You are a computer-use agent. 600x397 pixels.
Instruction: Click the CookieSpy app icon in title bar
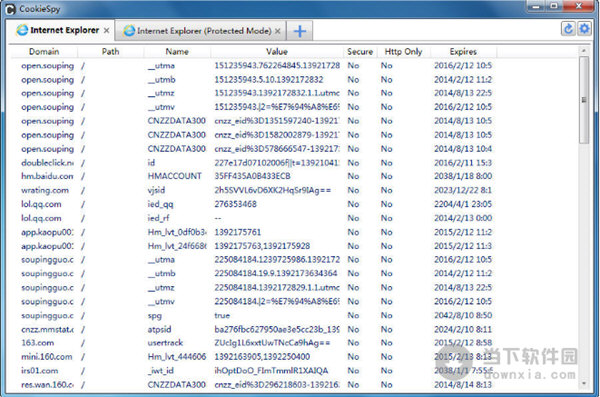tap(10, 9)
